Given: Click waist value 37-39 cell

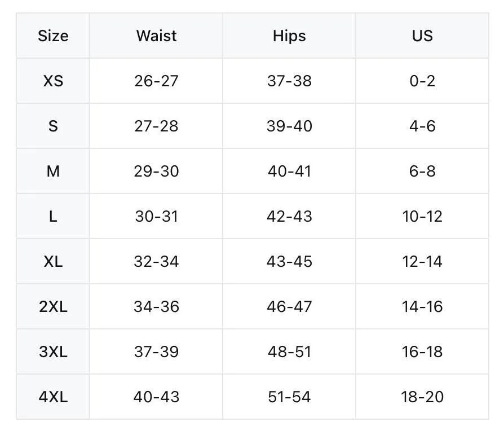Looking at the screenshot, I should [156, 351].
